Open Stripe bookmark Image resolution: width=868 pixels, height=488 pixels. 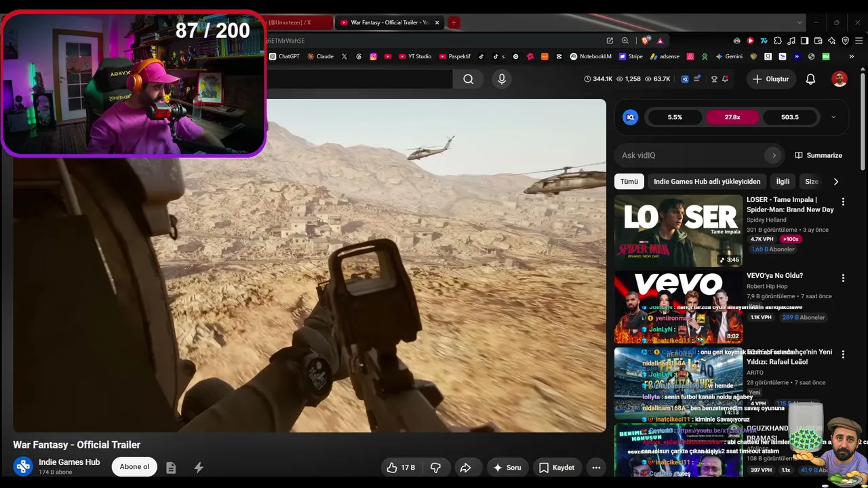coord(631,57)
